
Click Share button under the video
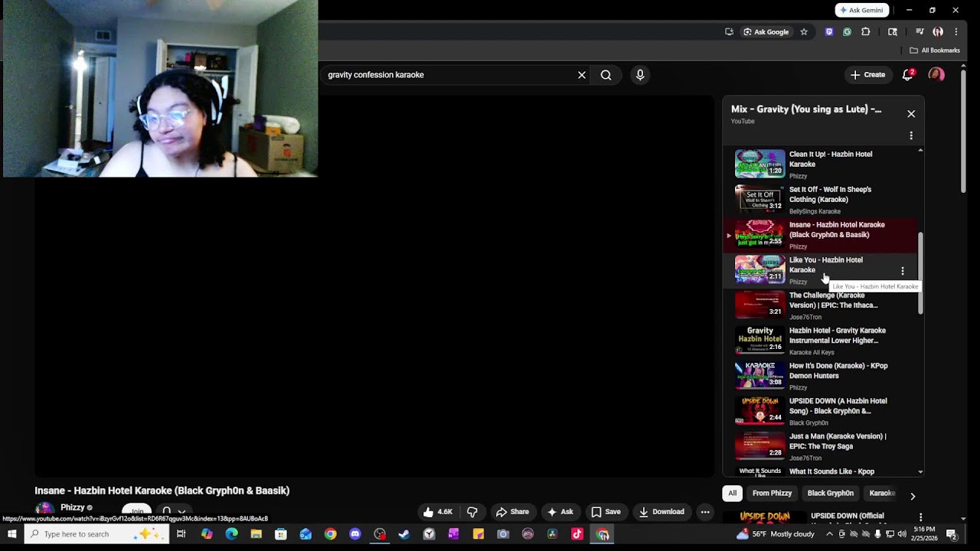pyautogui.click(x=512, y=512)
